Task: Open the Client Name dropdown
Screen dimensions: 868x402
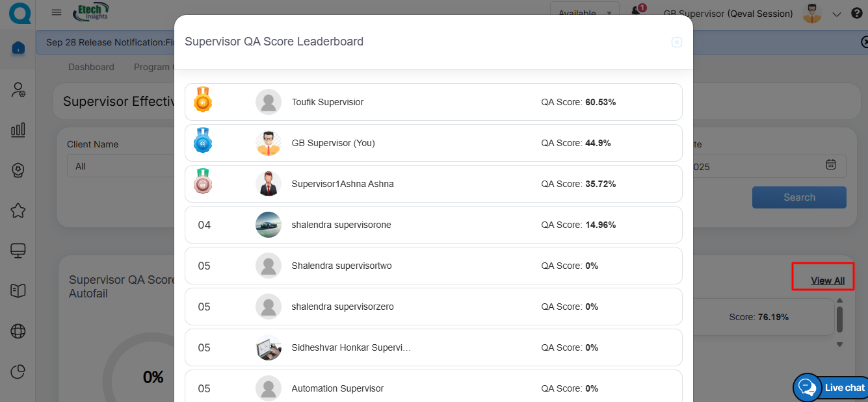Action: (x=121, y=166)
